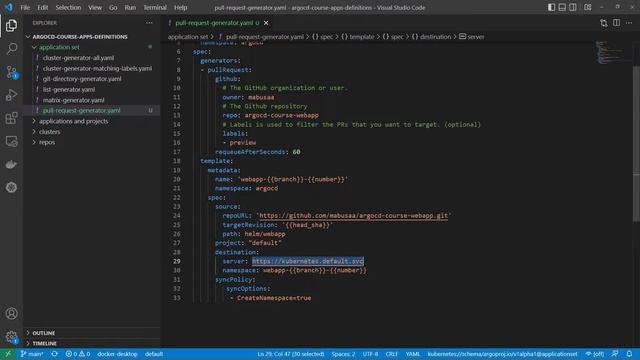Synchronize changes from status bar
This screenshot has width=640, height=360.
[x=54, y=354]
